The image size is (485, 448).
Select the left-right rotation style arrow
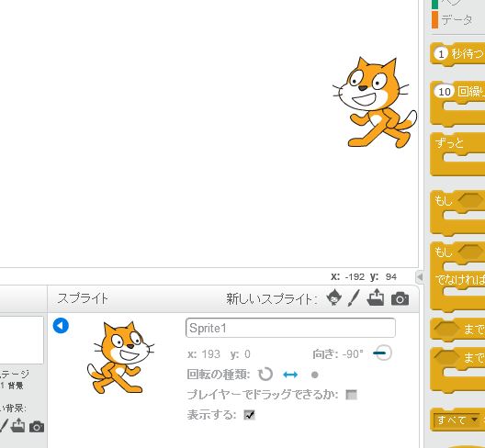coord(290,375)
